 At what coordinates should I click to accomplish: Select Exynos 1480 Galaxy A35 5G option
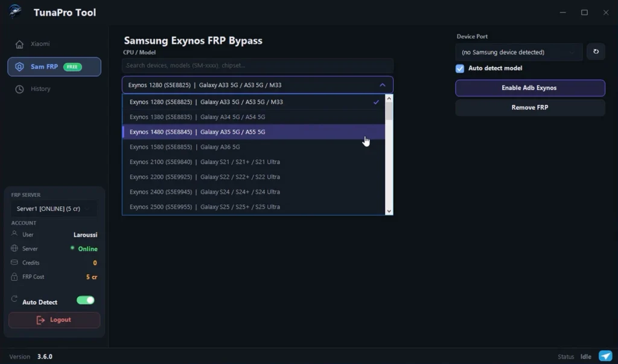point(253,132)
